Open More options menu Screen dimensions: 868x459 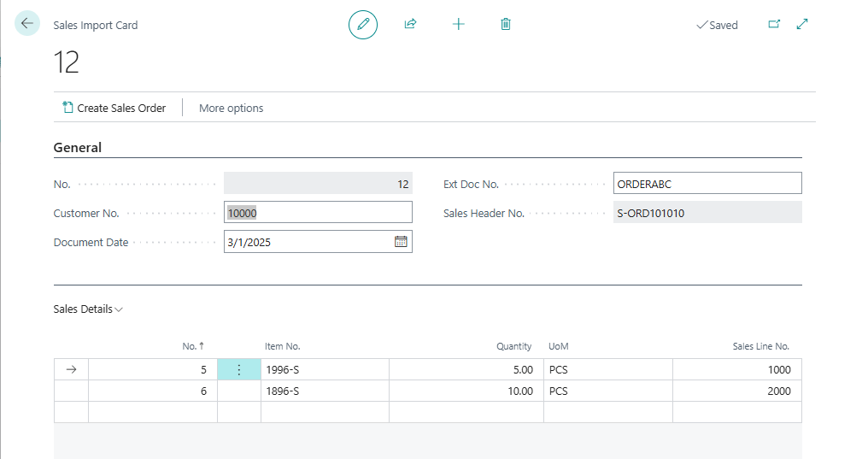pos(231,108)
